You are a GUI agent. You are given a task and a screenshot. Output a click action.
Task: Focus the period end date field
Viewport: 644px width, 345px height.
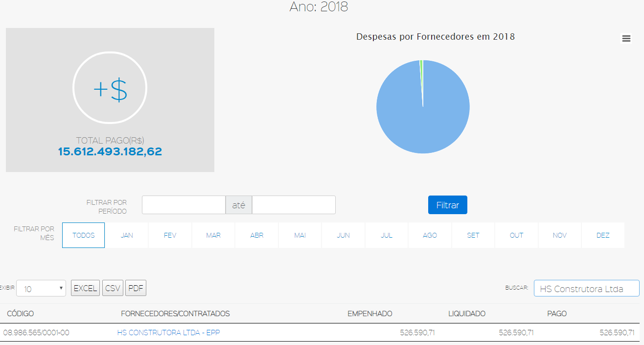click(x=294, y=205)
